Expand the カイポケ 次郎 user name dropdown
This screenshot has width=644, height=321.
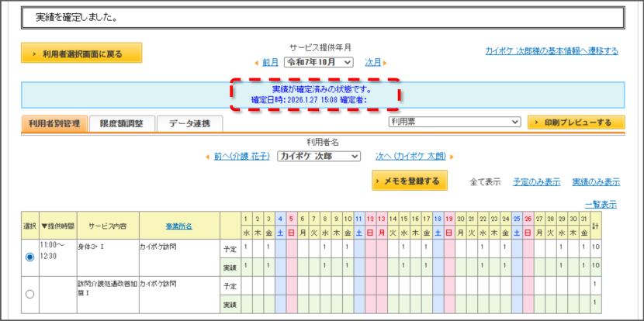pos(319,157)
